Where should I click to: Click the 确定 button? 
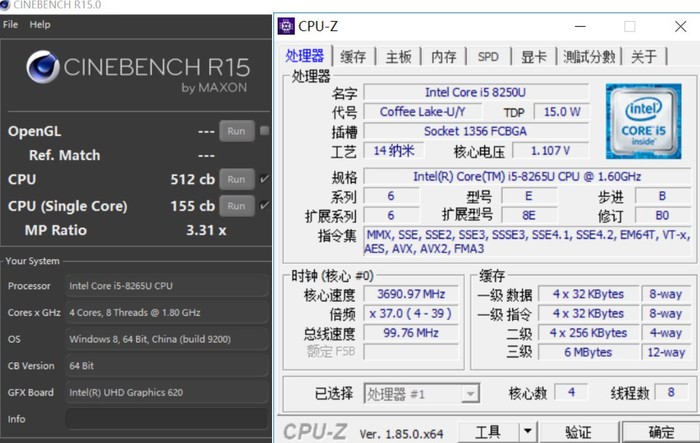click(x=661, y=431)
